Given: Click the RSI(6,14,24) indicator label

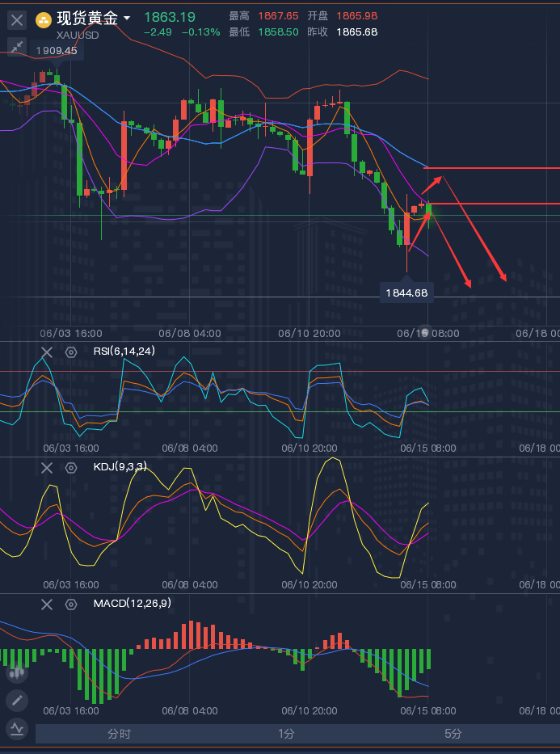Looking at the screenshot, I should point(124,352).
